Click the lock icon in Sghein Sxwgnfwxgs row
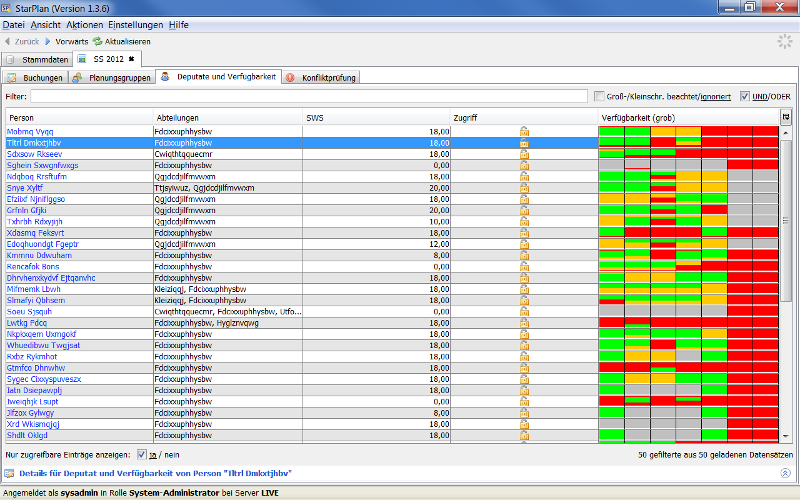800x500 pixels. pyautogui.click(x=524, y=165)
